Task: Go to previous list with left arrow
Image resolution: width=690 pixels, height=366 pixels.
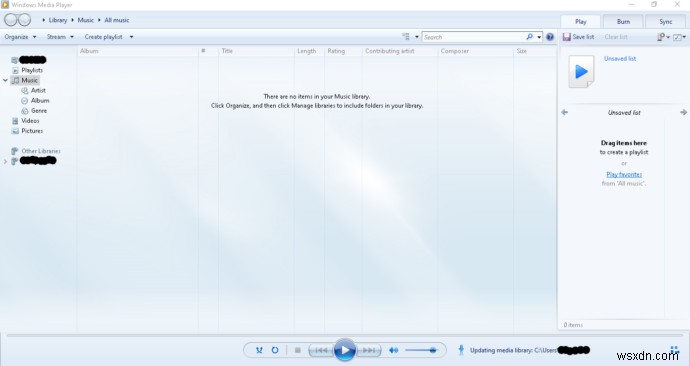Action: click(565, 113)
